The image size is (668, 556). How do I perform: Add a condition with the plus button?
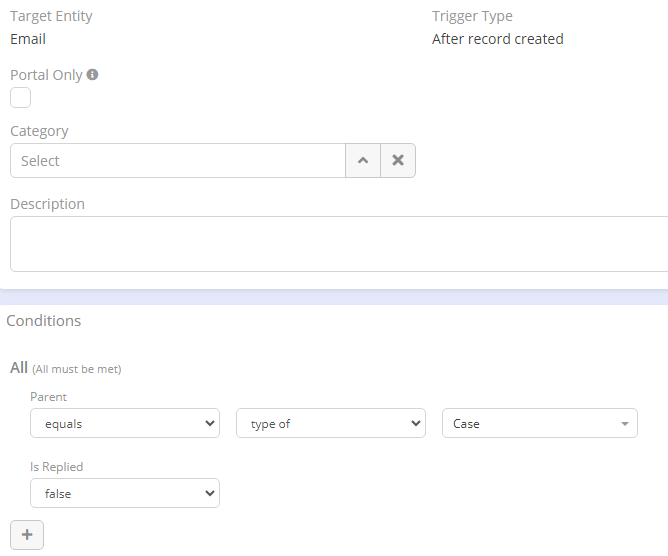point(27,535)
